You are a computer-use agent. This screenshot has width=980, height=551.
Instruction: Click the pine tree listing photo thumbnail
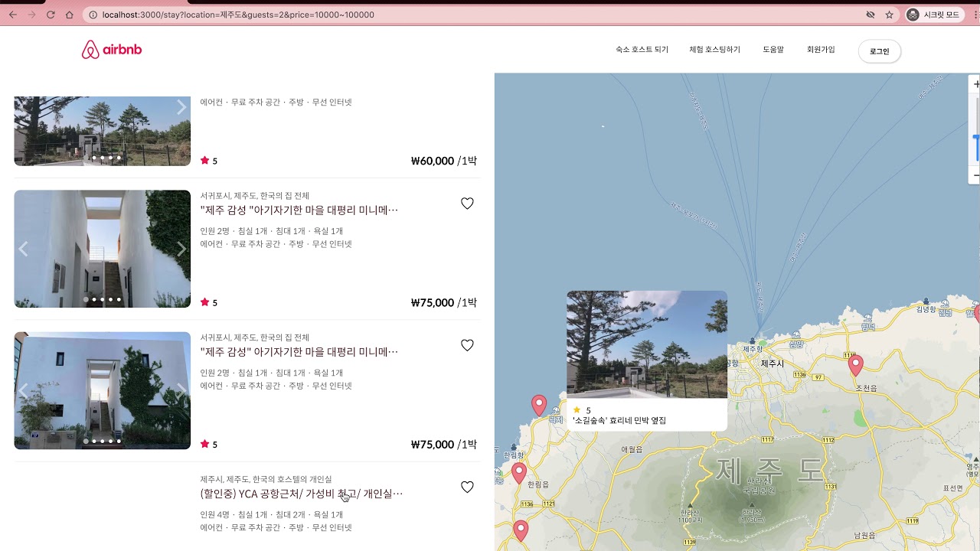point(102,131)
